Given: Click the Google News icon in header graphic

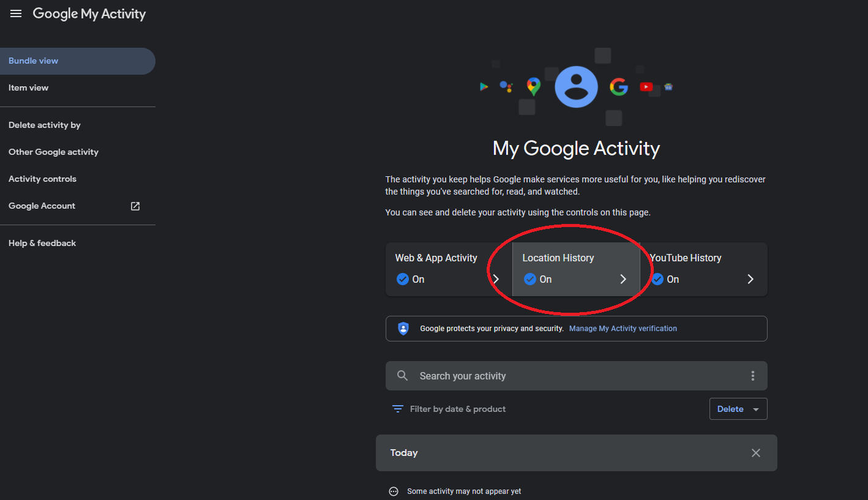Looking at the screenshot, I should pyautogui.click(x=668, y=87).
